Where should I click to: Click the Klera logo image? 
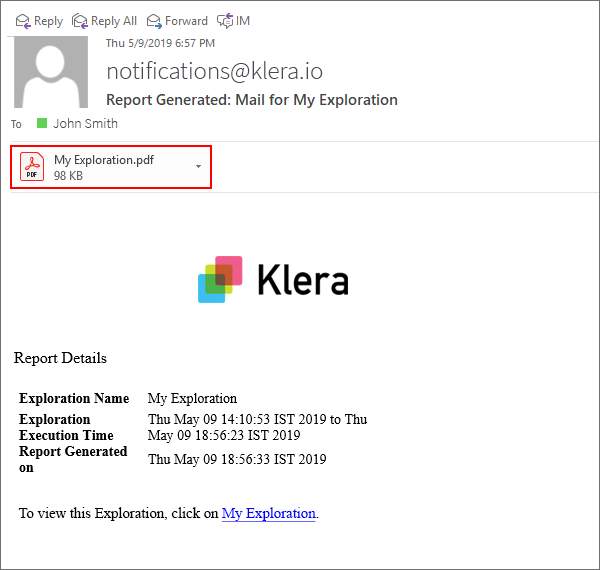[273, 280]
